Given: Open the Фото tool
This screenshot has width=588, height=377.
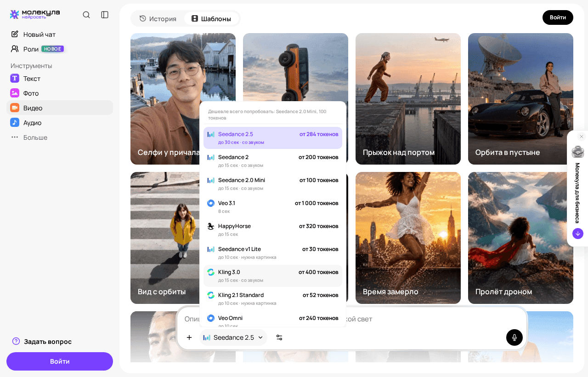Looking at the screenshot, I should [x=60, y=93].
